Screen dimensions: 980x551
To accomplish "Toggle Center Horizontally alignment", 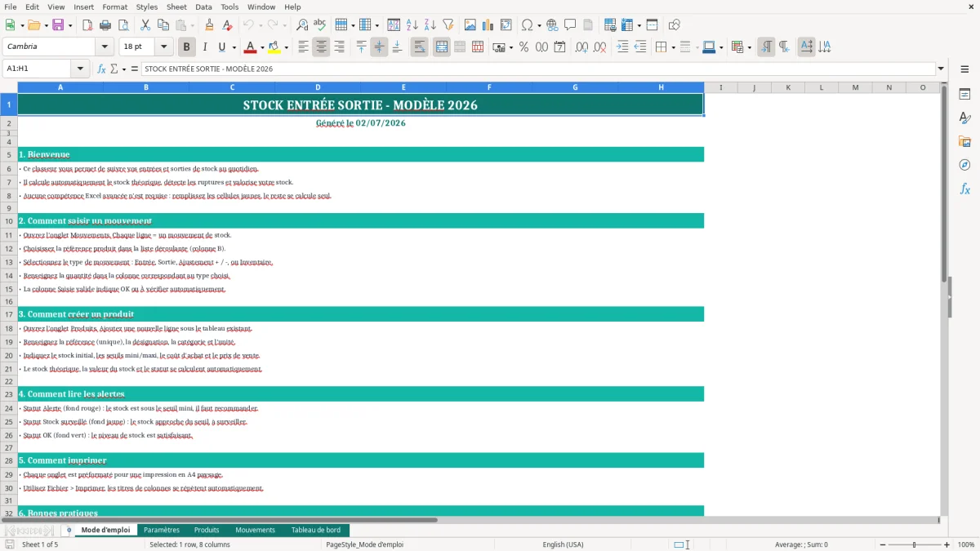I will 321,47.
